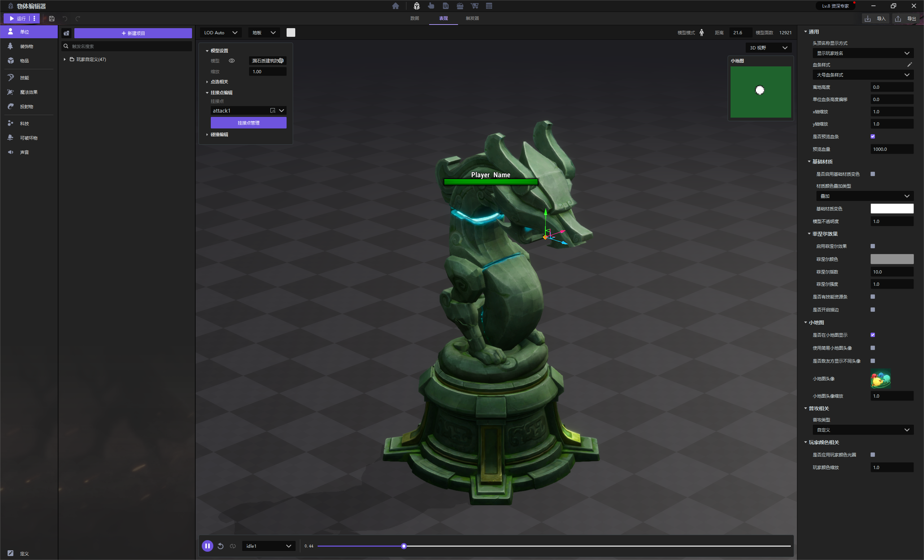
Task: Enable 使用简易小地图头像 checkbox
Action: point(873,348)
